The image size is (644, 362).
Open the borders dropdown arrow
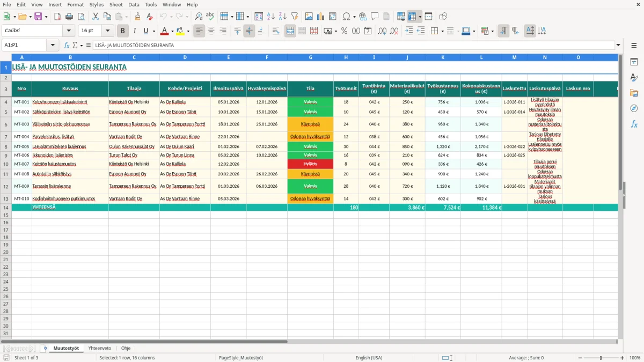tap(442, 31)
